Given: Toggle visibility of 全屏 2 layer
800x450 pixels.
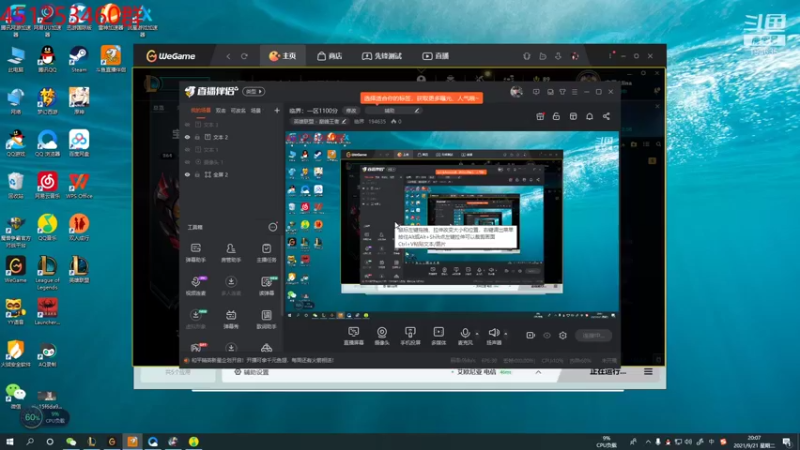Looking at the screenshot, I should pos(187,174).
